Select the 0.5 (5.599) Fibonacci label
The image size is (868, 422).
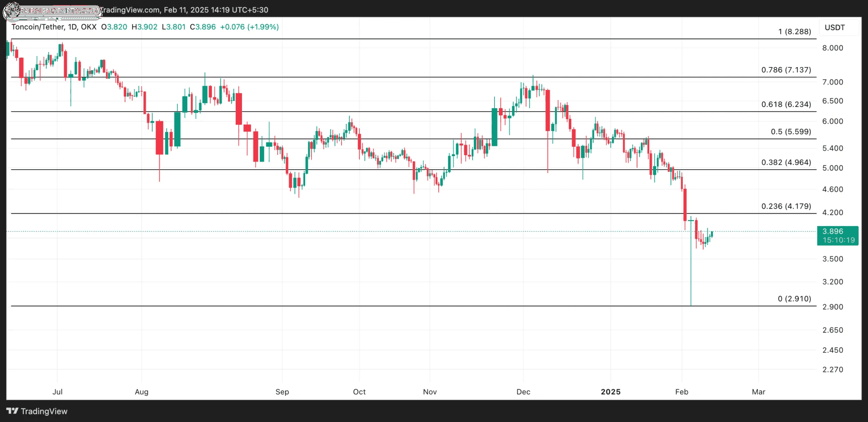[x=790, y=132]
